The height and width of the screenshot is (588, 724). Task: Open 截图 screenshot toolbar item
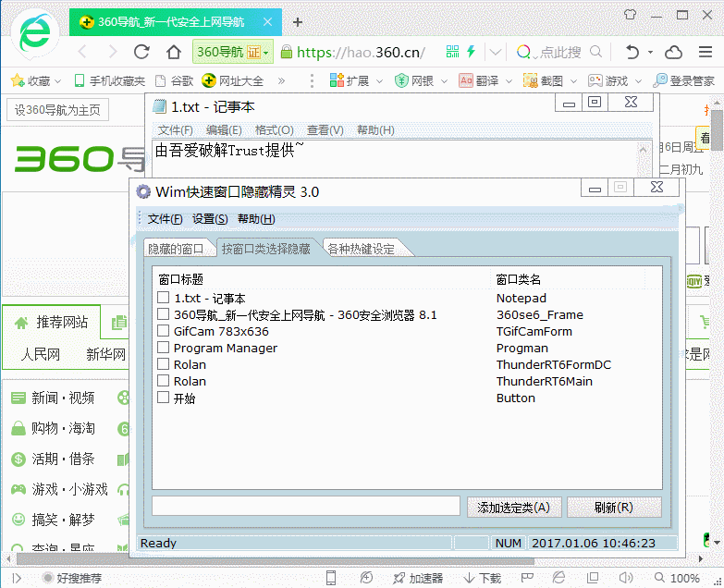543,80
